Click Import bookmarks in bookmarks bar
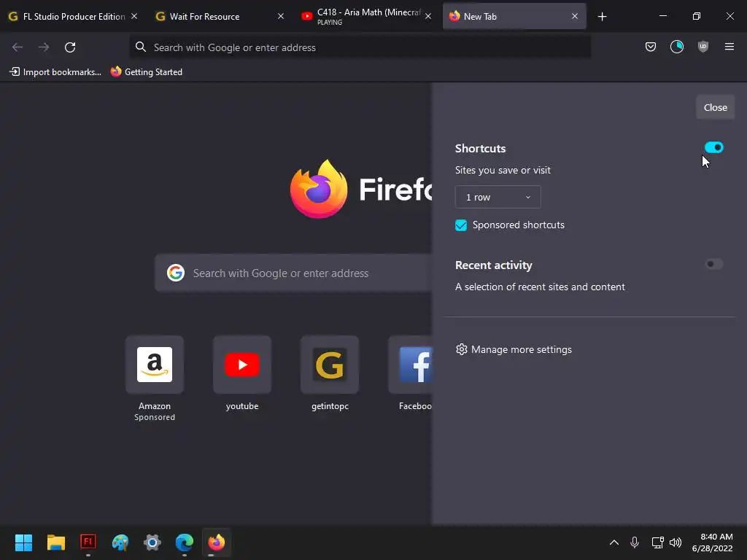Image resolution: width=747 pixels, height=560 pixels. 55,72
